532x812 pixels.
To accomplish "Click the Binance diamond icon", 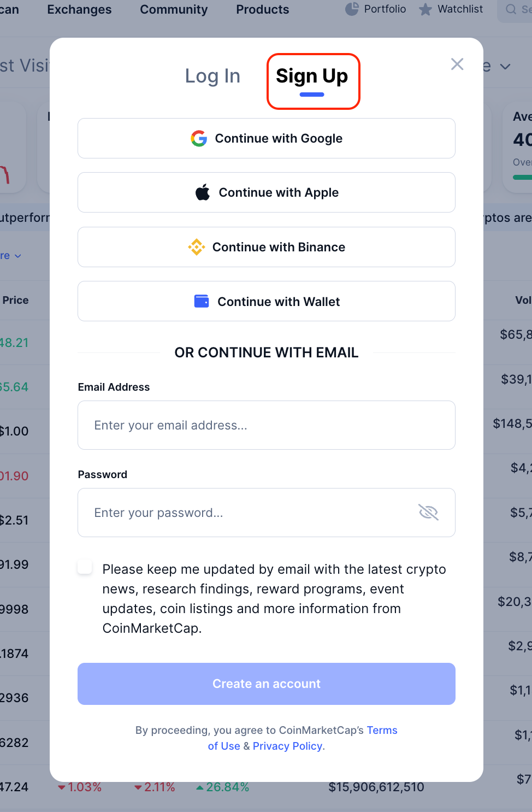I will 197,247.
